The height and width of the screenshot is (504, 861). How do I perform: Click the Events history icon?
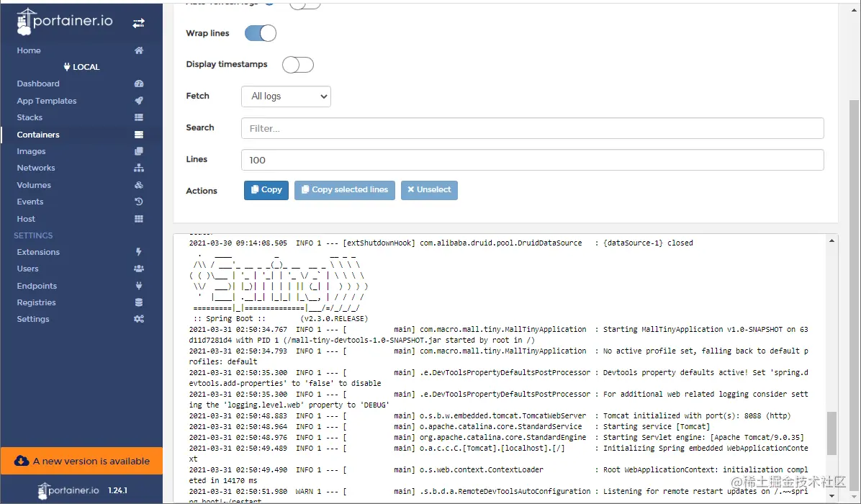click(x=139, y=202)
